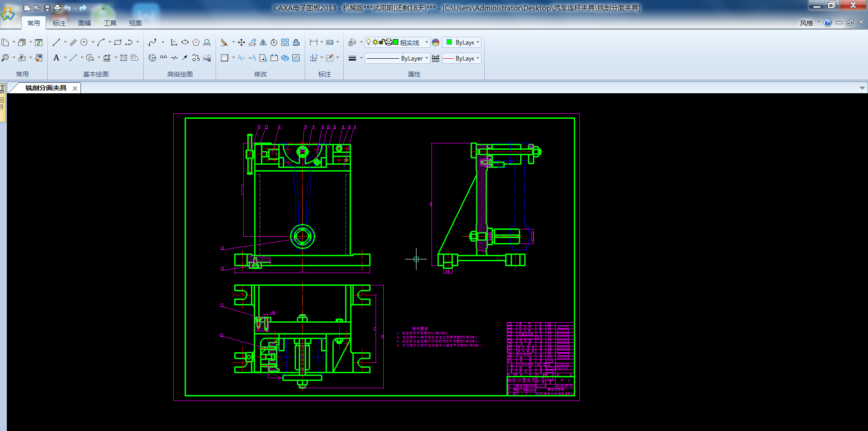This screenshot has width=868, height=431.
Task: Select the Hatch fill tool
Action: (x=123, y=58)
